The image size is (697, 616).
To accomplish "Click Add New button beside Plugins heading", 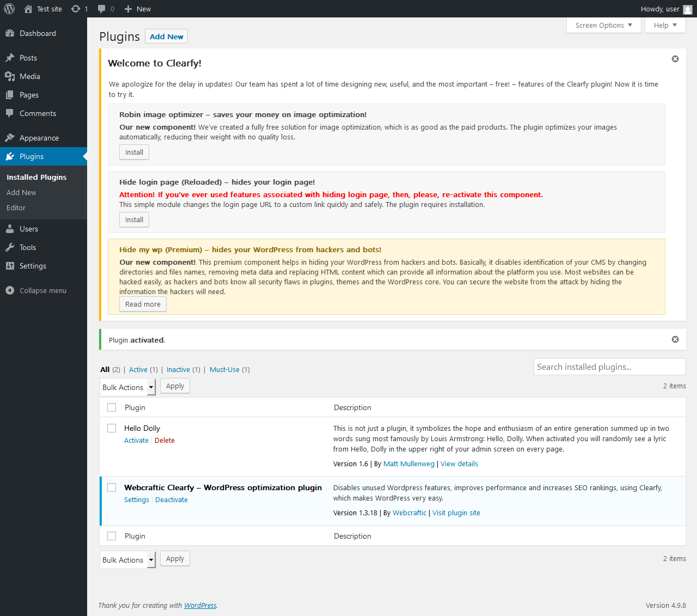I will click(x=166, y=36).
